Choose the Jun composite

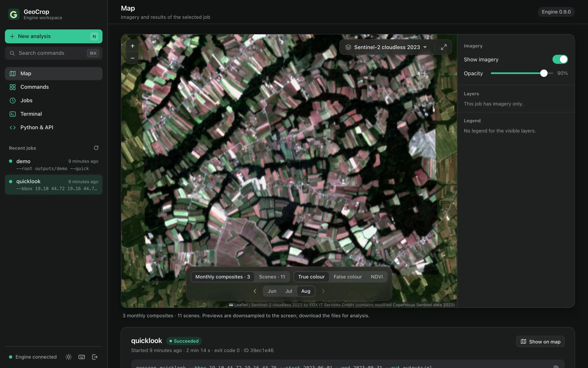[272, 291]
